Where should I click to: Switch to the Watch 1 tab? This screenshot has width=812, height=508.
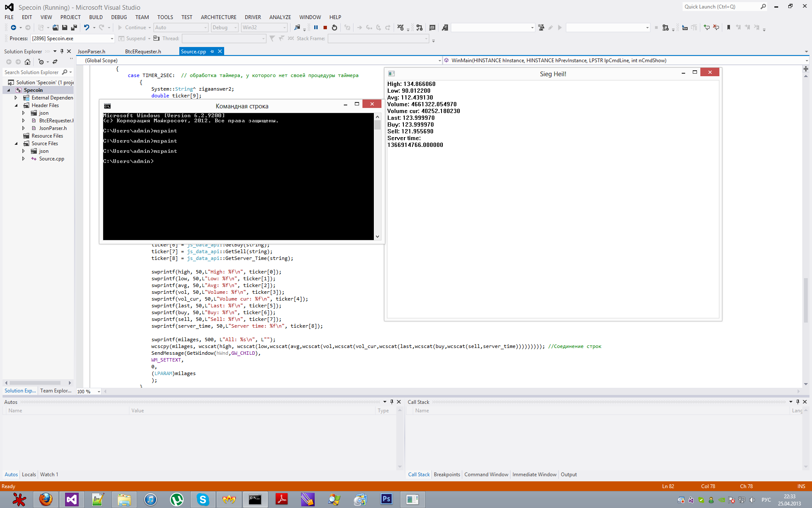pyautogui.click(x=49, y=475)
